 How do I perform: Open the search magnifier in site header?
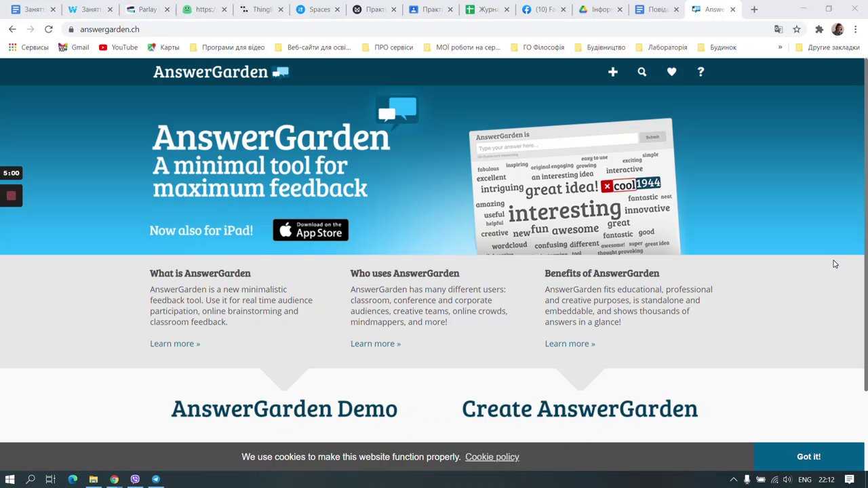642,72
